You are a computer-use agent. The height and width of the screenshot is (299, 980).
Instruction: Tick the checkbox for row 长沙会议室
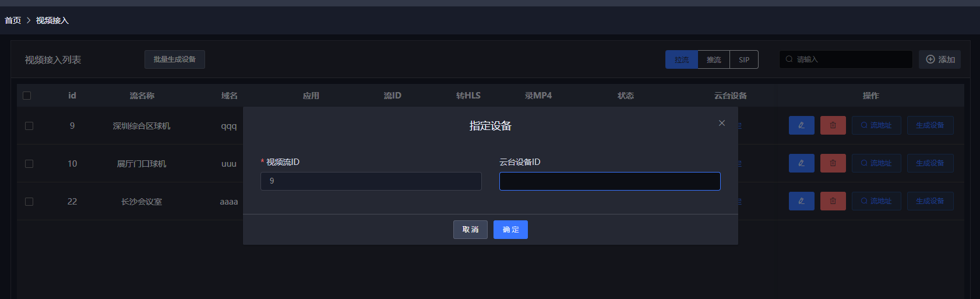(29, 202)
